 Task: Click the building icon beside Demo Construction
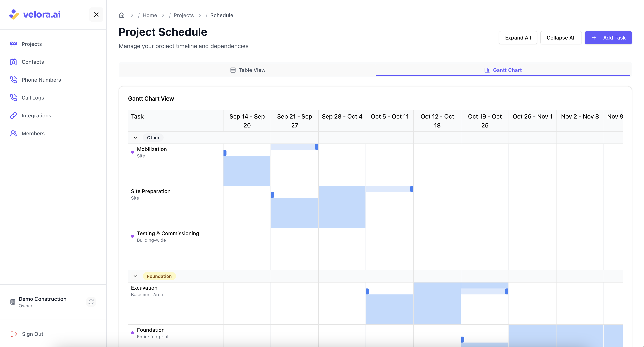[12, 302]
